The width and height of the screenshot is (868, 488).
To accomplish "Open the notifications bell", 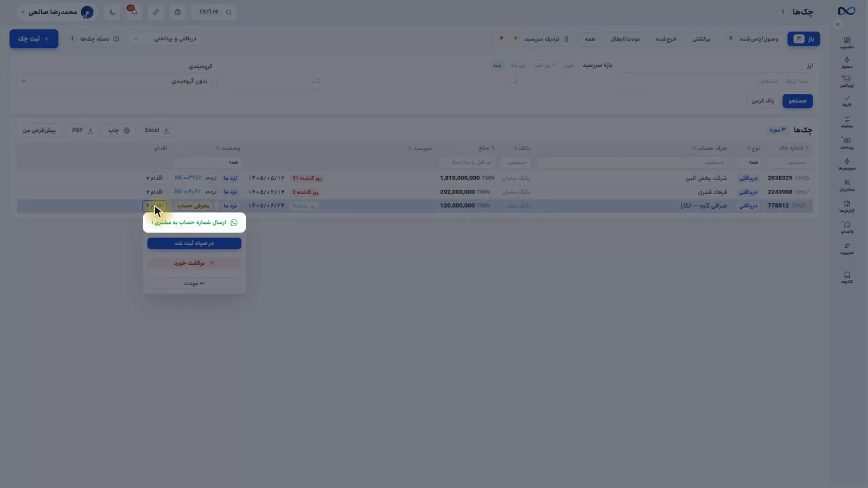I will coord(133,11).
